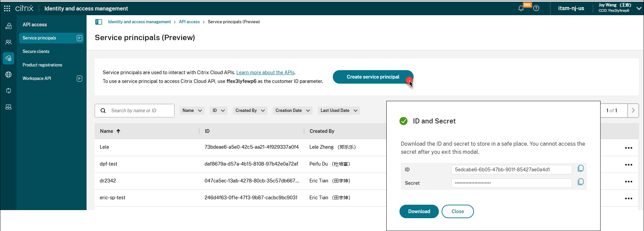Viewport: 644px width, 231px height.
Task: Expand the Joy Wang account menu chevron
Action: pyautogui.click(x=639, y=8)
